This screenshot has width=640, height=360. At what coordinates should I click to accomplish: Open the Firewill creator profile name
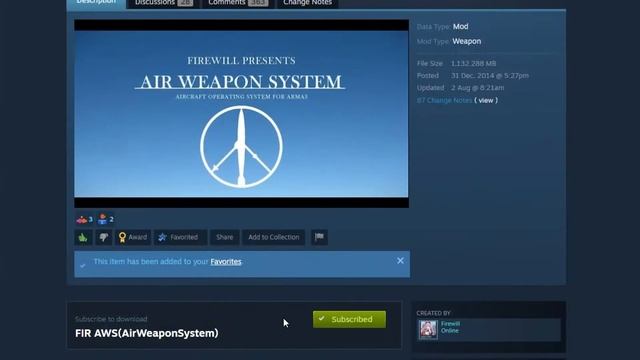pos(450,324)
